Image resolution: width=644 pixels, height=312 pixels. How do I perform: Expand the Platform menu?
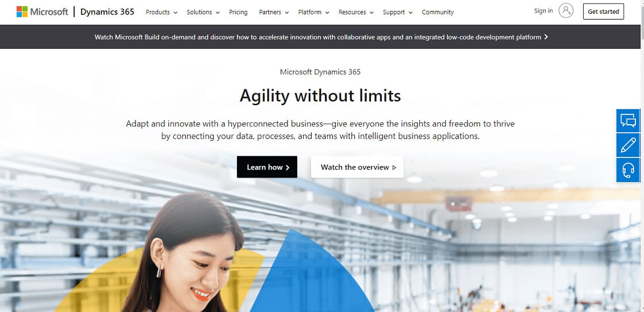point(313,12)
